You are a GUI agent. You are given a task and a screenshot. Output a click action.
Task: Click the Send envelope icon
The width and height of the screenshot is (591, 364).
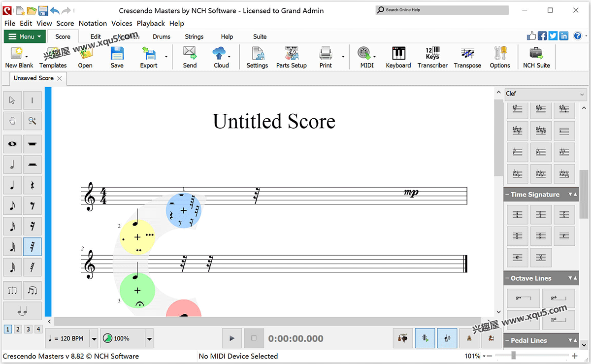click(190, 57)
